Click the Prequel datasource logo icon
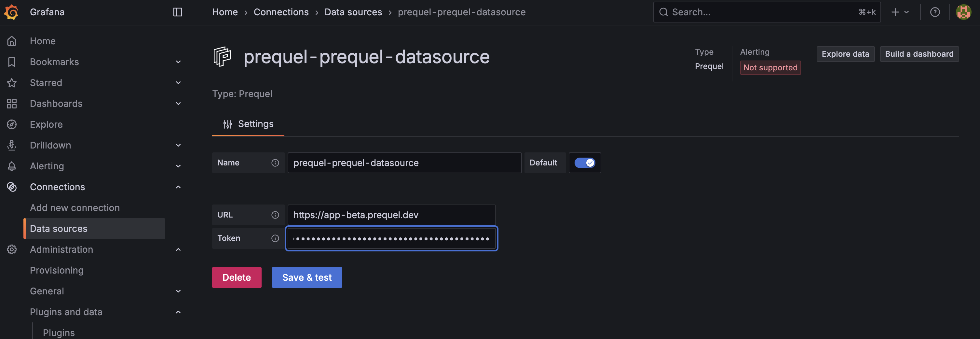Image resolution: width=980 pixels, height=339 pixels. click(223, 57)
